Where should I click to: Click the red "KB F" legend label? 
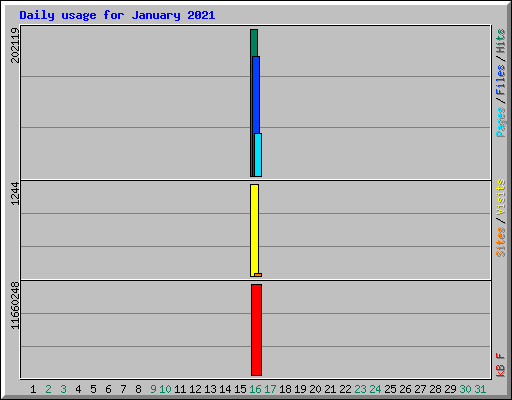coord(500,365)
